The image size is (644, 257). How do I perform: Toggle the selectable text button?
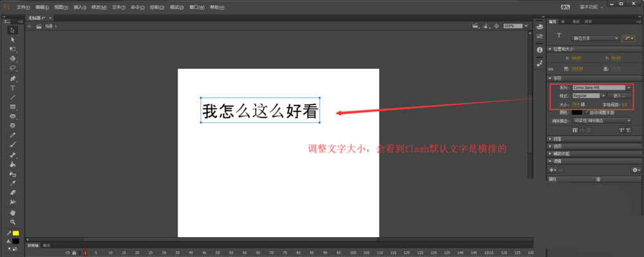click(575, 130)
